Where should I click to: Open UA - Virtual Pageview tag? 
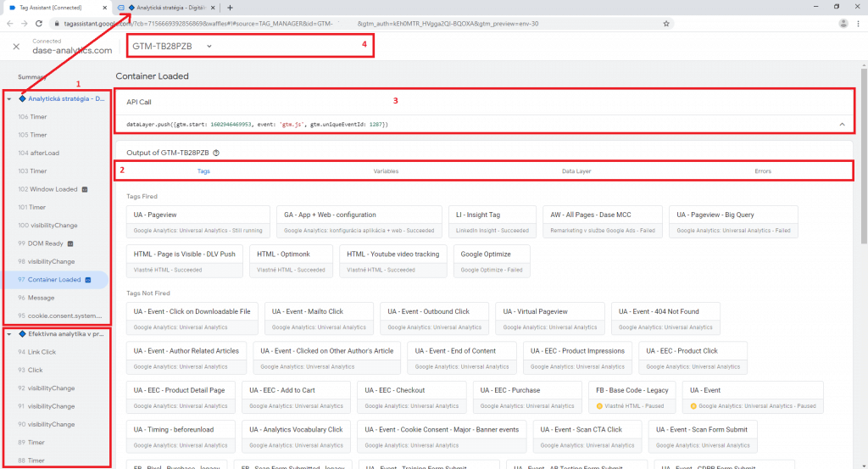(x=549, y=319)
